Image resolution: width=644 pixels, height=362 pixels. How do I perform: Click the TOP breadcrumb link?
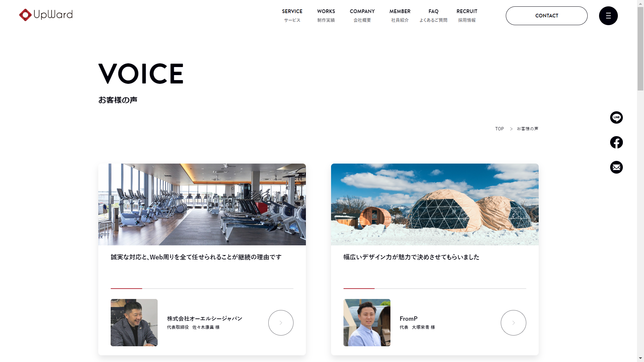click(499, 129)
